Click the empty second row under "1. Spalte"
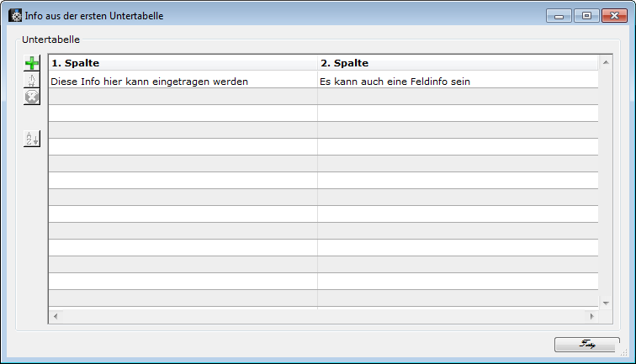The width and height of the screenshot is (636, 364). 183,97
